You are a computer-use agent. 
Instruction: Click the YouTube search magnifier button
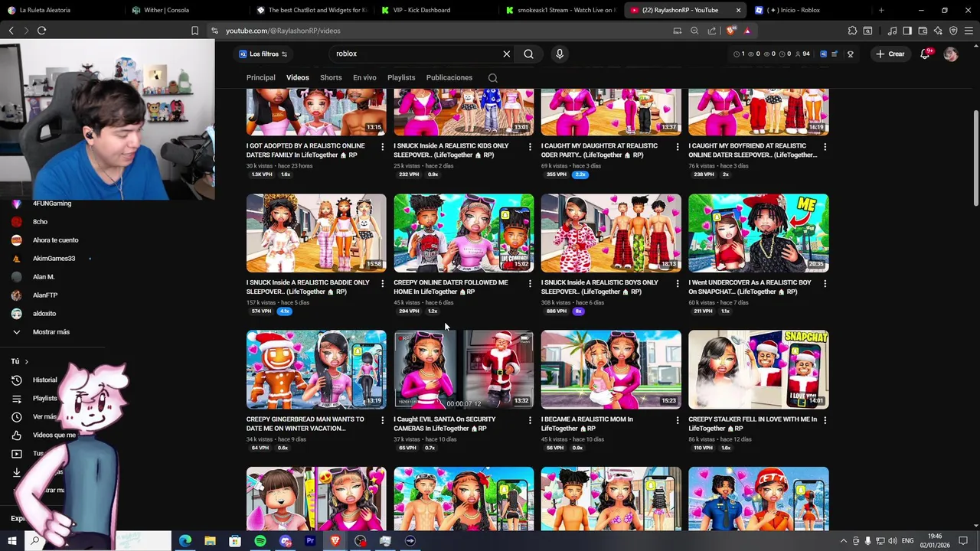(528, 54)
